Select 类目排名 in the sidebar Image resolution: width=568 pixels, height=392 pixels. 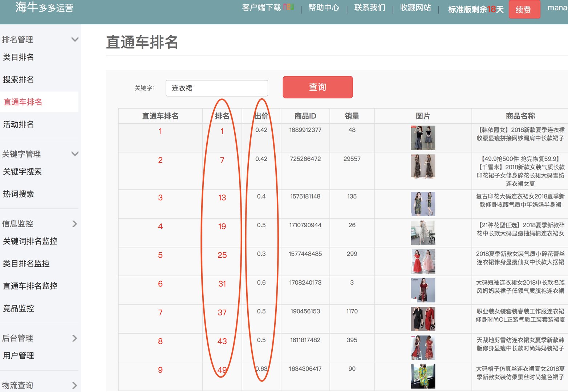18,57
